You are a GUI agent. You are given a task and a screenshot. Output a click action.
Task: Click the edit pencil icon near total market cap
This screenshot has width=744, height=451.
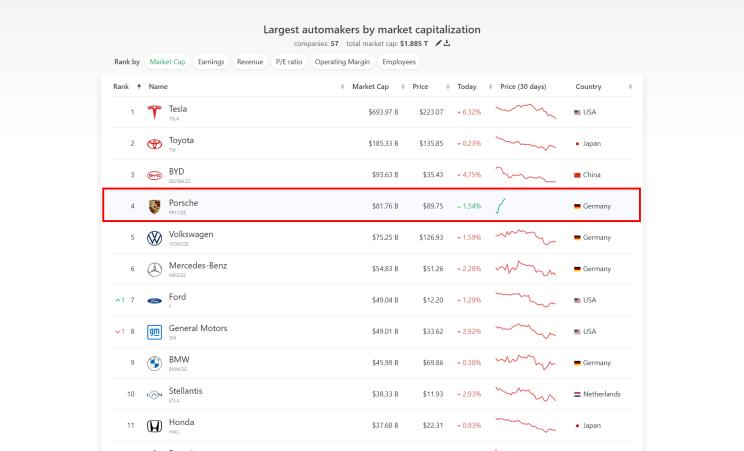(x=438, y=44)
